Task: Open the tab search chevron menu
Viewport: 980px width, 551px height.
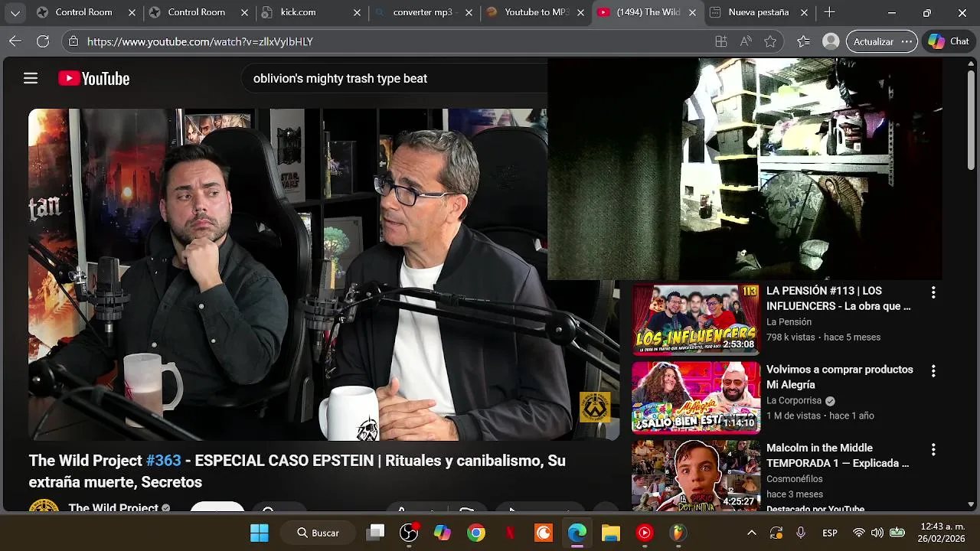Action: [x=15, y=12]
